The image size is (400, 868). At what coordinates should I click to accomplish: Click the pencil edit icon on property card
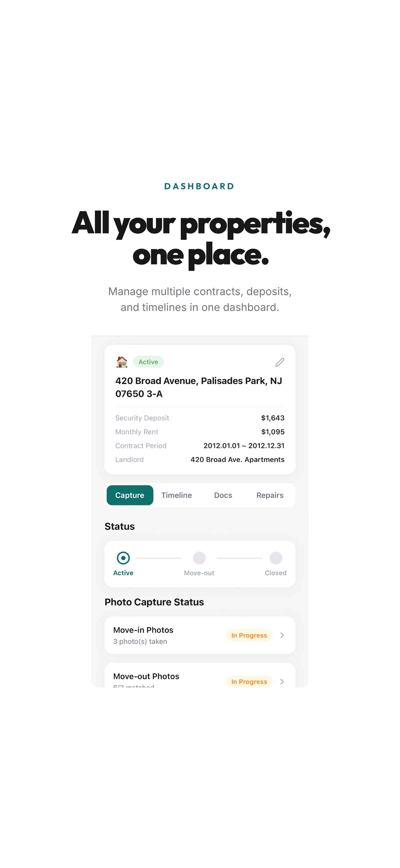(280, 362)
